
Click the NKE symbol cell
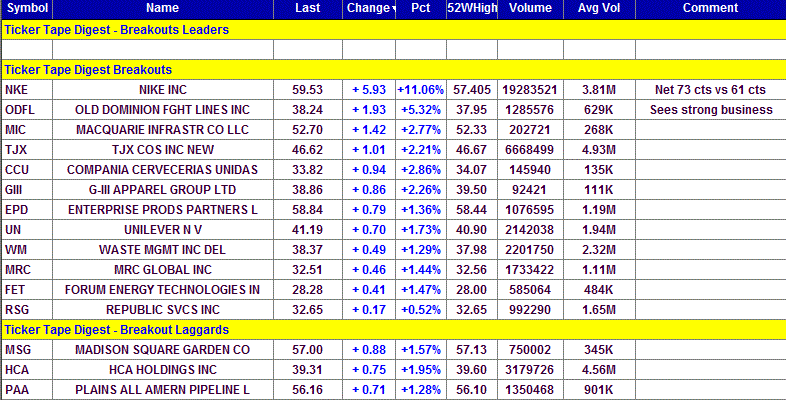[x=27, y=90]
